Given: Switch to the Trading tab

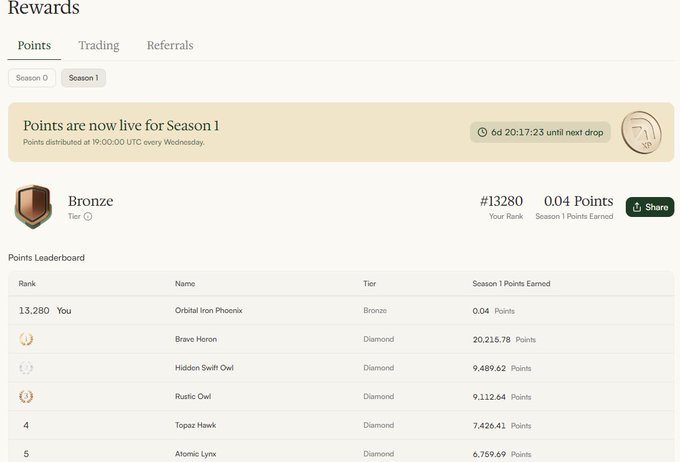Looking at the screenshot, I should point(99,45).
